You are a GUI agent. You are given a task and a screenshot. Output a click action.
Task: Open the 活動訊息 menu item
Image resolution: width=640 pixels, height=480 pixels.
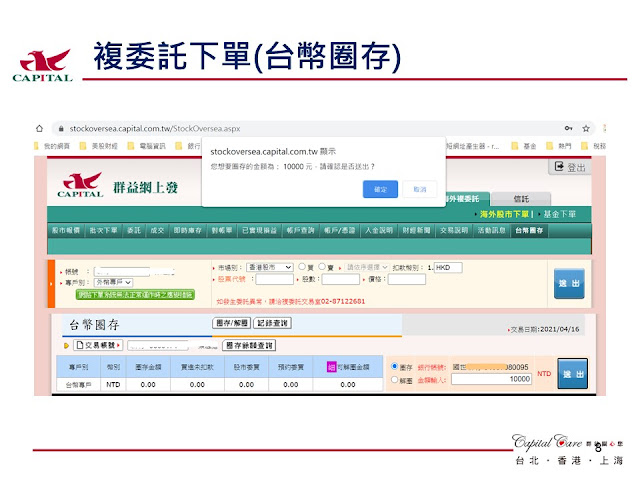[491, 231]
